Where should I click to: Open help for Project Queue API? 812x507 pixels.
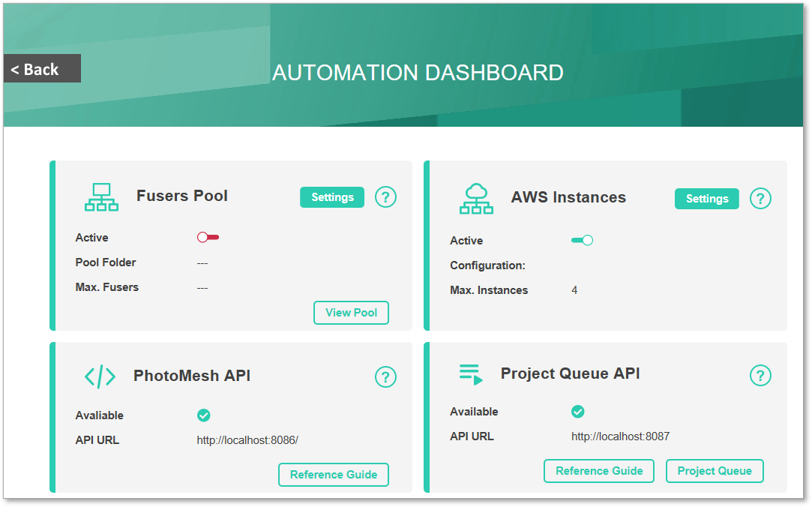tap(760, 376)
